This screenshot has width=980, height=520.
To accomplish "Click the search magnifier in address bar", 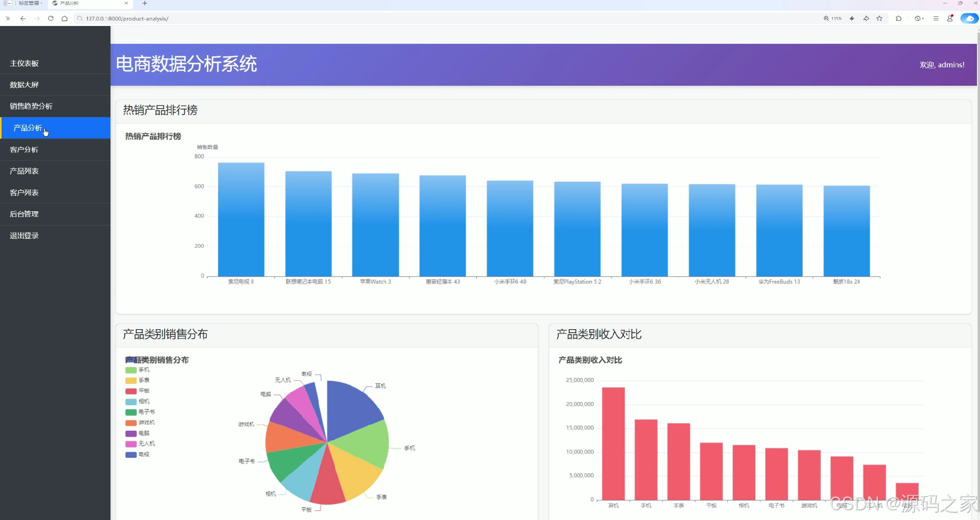I will pos(80,18).
